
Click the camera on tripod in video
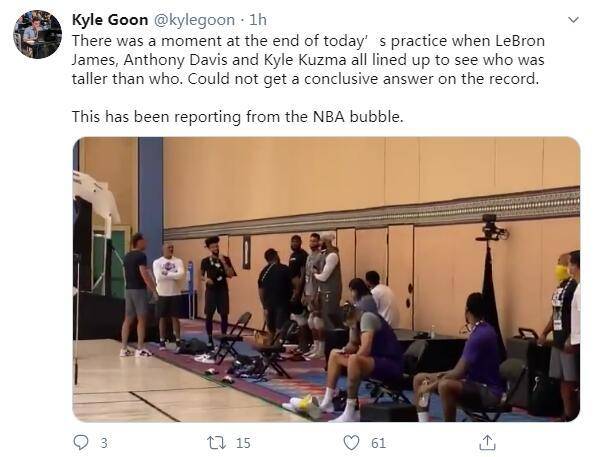pyautogui.click(x=491, y=227)
